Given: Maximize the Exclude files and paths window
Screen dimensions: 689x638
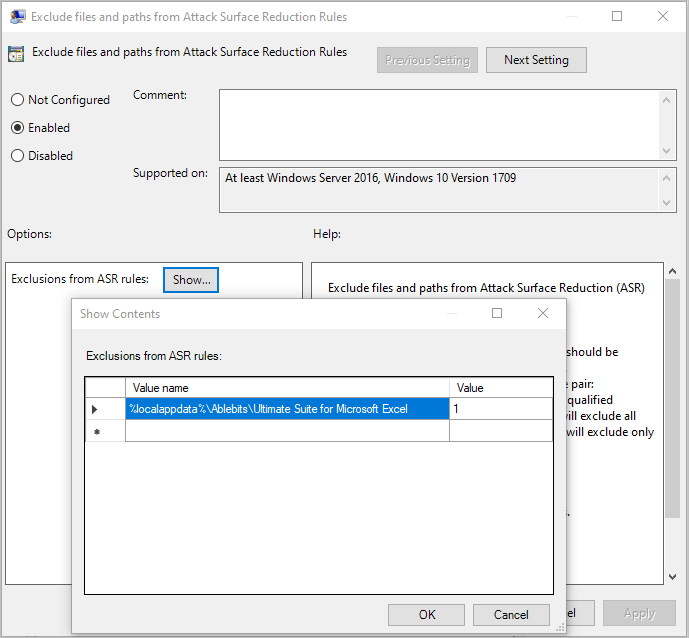Looking at the screenshot, I should tap(616, 16).
